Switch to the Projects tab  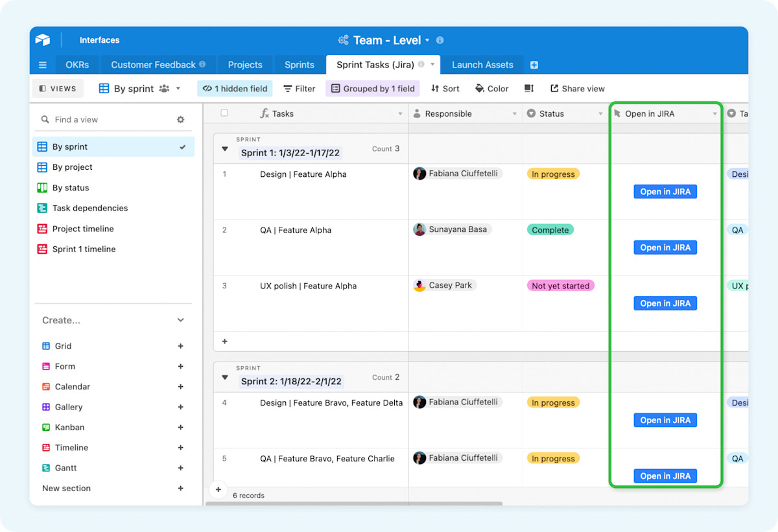(245, 64)
